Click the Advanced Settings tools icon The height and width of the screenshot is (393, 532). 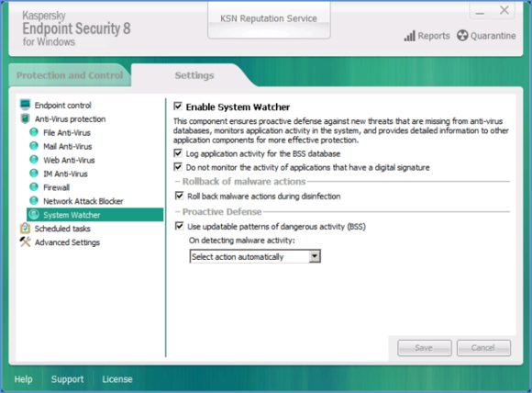tap(25, 241)
